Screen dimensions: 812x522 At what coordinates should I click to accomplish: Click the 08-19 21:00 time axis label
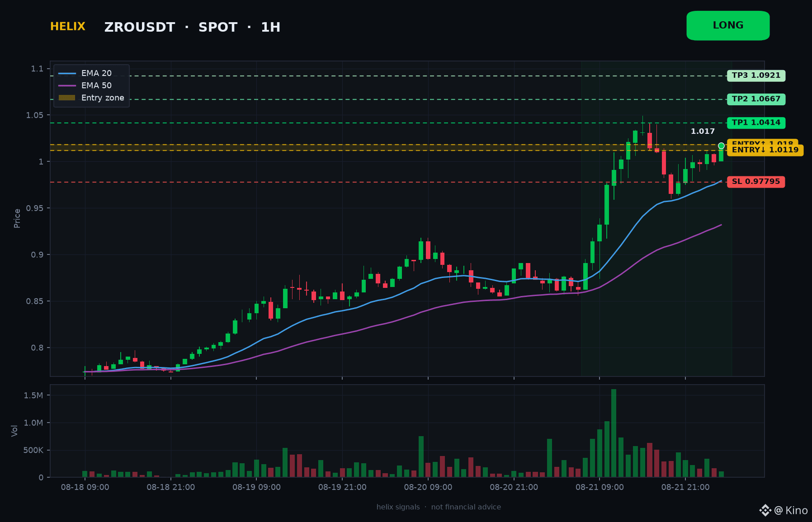342,487
